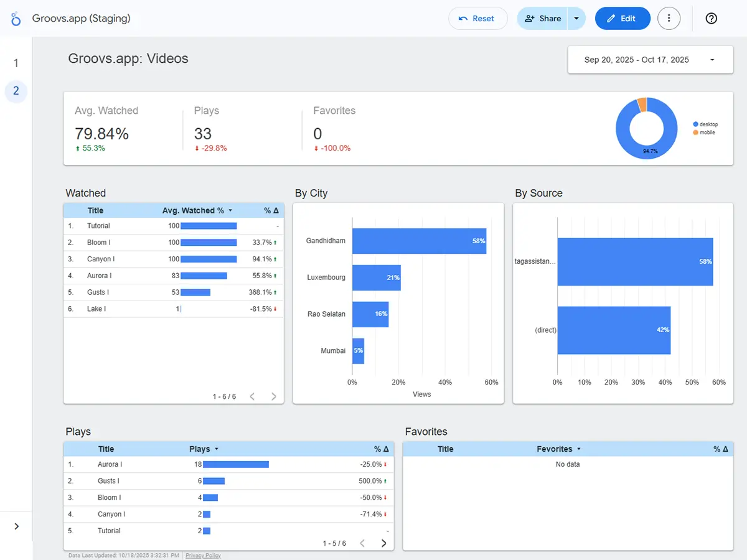Sort Plays table by Plays column
The width and height of the screenshot is (747, 560).
[200, 449]
